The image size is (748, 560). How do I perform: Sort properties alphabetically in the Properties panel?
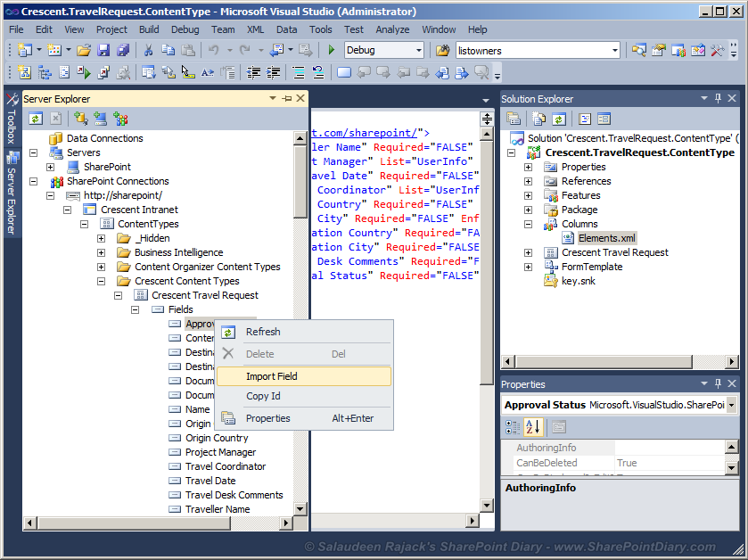(x=533, y=426)
